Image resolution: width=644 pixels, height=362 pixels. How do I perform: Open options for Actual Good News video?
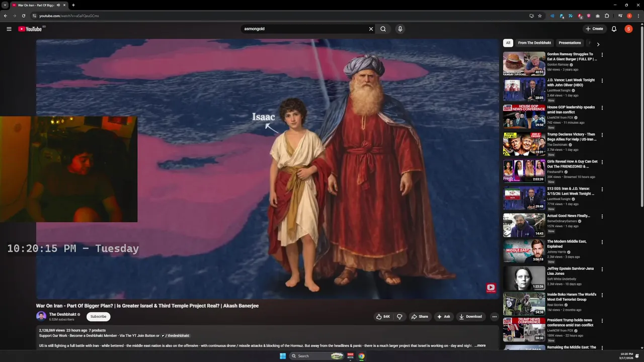pos(602,217)
